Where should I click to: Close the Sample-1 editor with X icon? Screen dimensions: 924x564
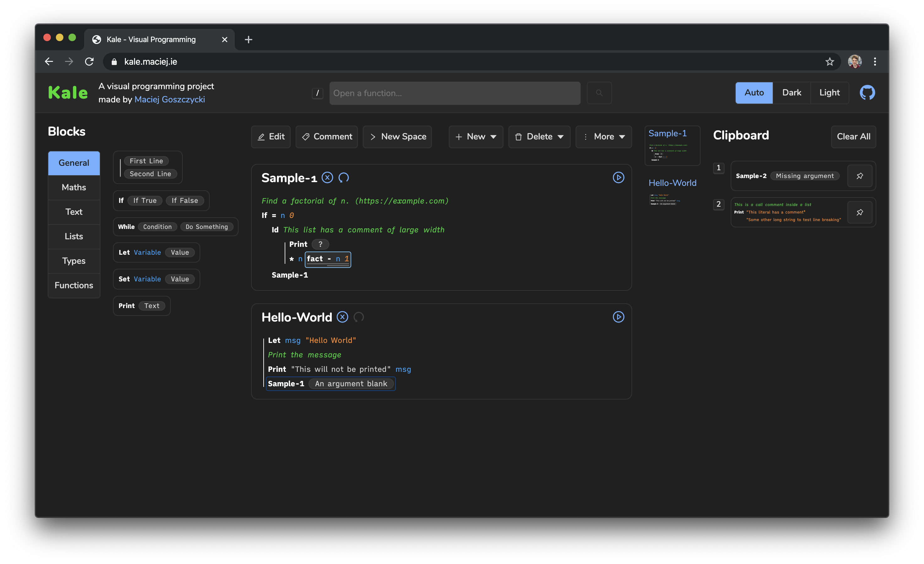click(327, 177)
